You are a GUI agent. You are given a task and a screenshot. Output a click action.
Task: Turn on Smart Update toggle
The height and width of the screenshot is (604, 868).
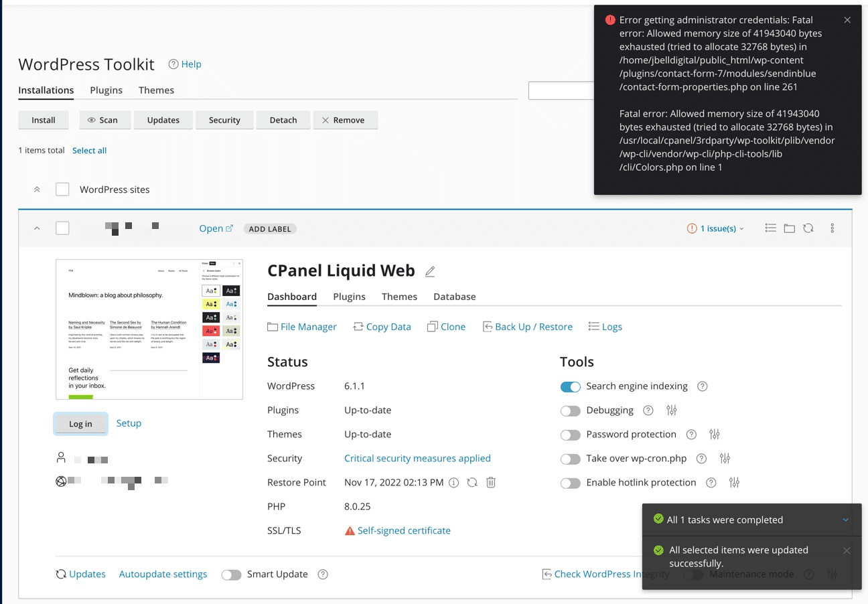(231, 575)
